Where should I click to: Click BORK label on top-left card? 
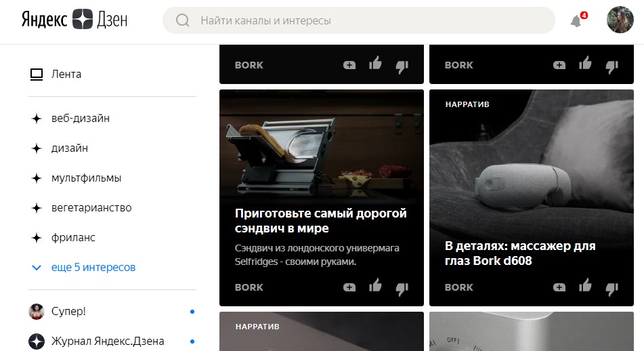[249, 65]
